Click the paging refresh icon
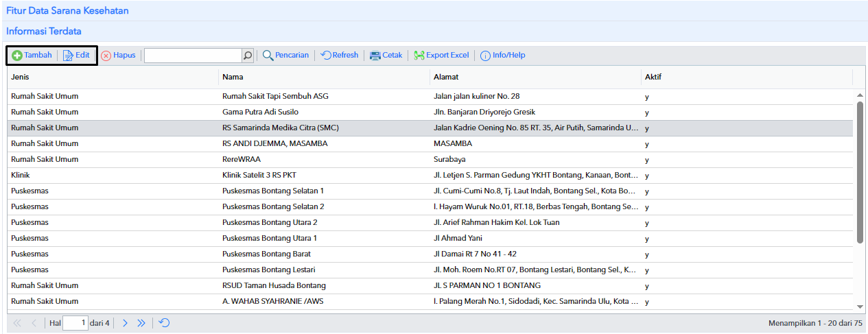868x334 pixels. [165, 323]
